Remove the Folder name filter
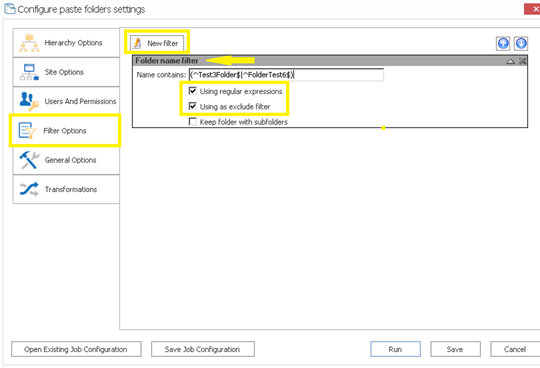 coord(522,61)
